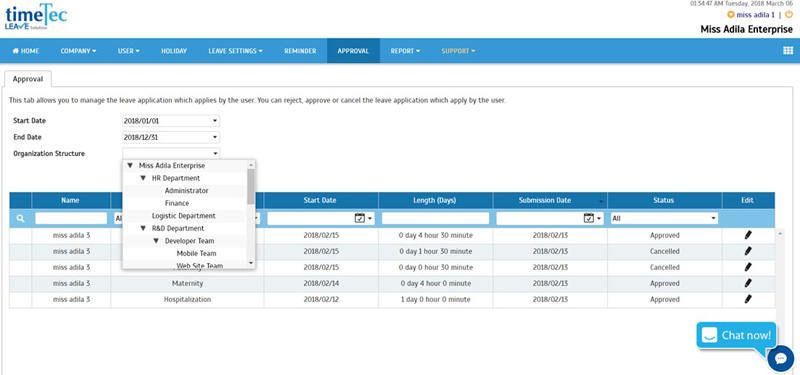Screen dimensions: 800x375
Task: Toggle the Organization Structure dropdown
Action: pos(171,153)
